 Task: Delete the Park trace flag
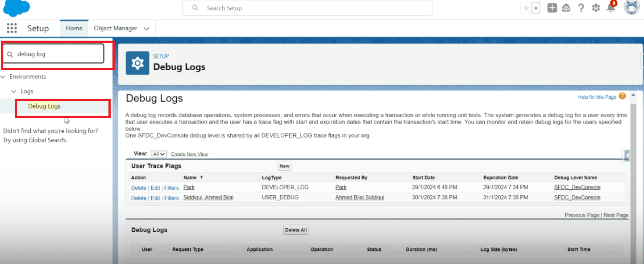(x=139, y=188)
